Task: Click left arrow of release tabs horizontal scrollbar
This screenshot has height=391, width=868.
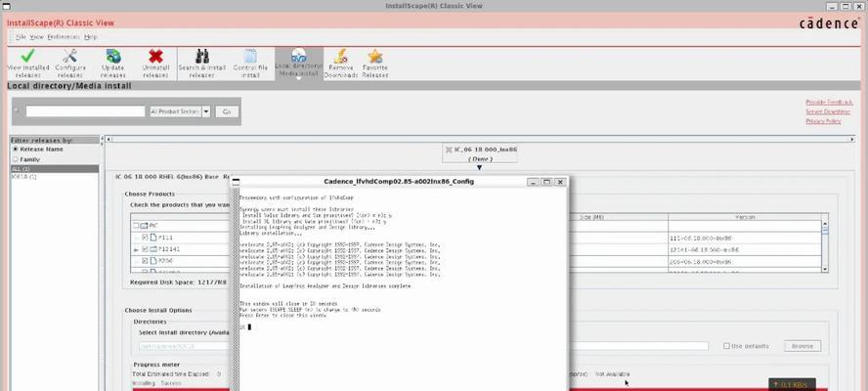Action: tap(108, 139)
